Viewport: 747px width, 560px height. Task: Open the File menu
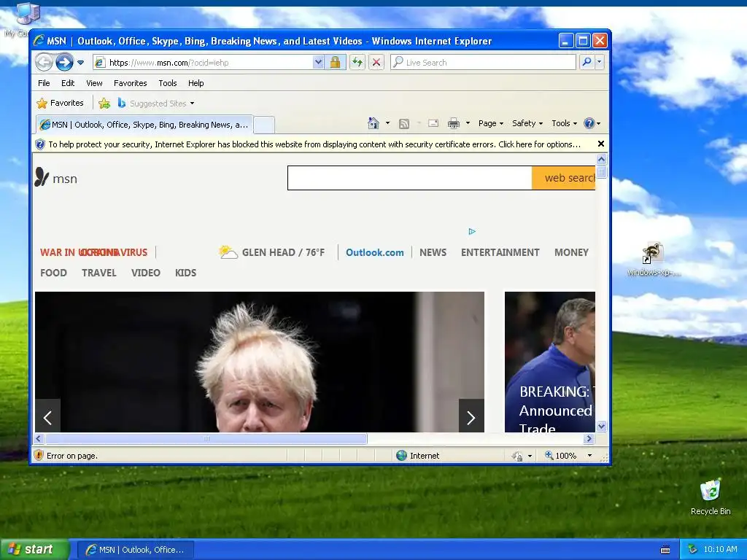44,83
